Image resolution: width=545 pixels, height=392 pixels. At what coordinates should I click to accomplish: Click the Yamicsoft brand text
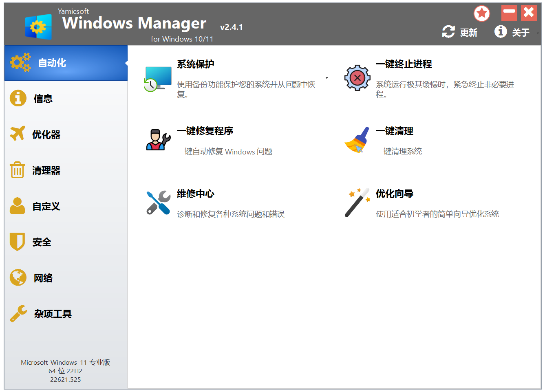pyautogui.click(x=73, y=11)
